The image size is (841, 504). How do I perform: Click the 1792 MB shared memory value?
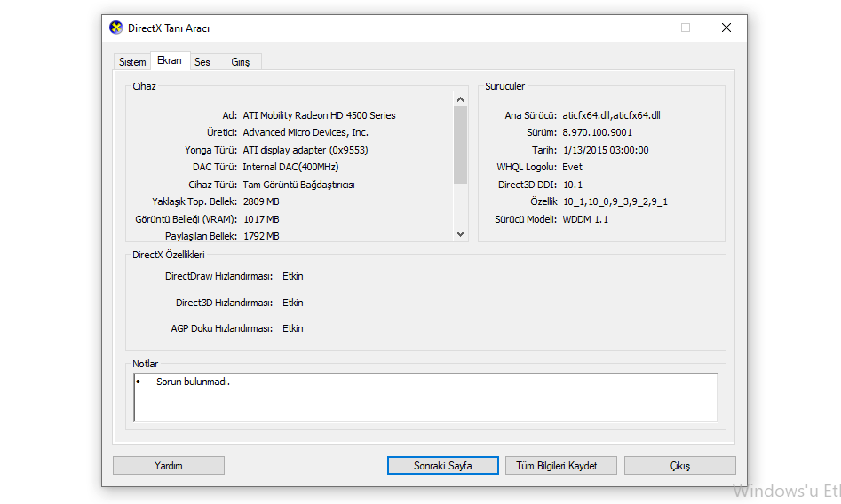(x=261, y=236)
